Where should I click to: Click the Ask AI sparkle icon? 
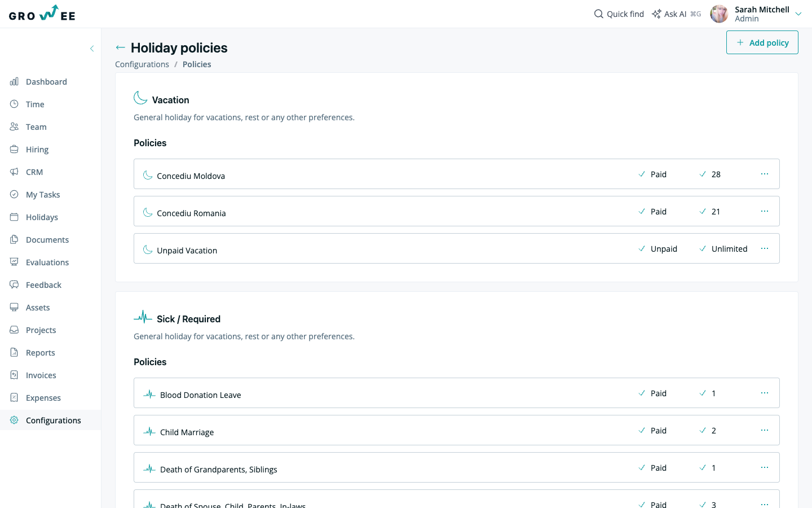pos(656,14)
